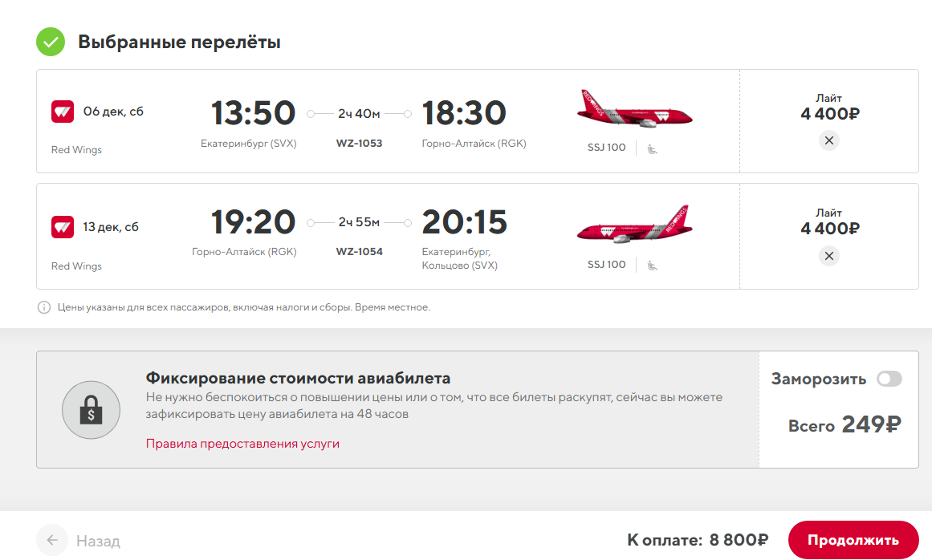Click the info icon beside price note
Viewport: 932px width, 560px height.
pos(44,307)
